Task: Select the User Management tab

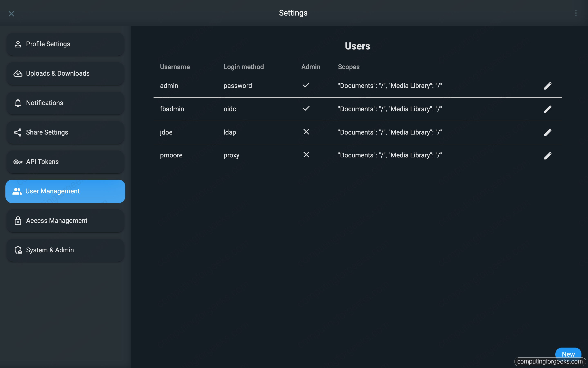Action: [x=65, y=191]
